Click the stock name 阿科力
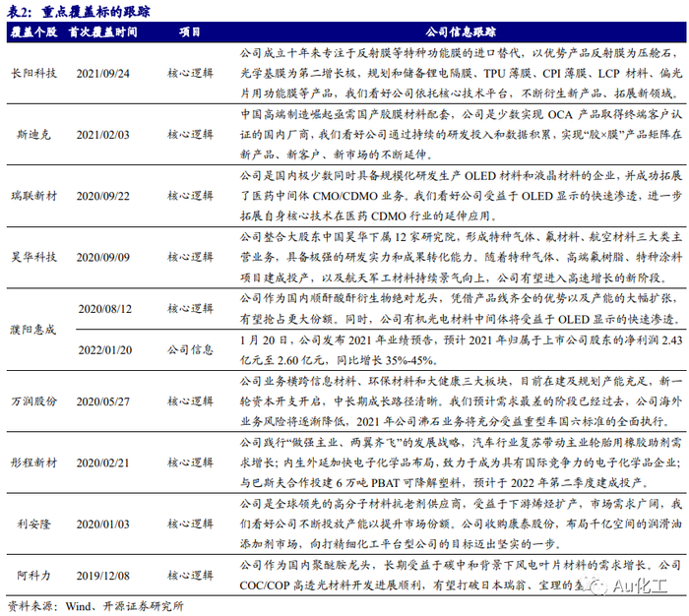 (33, 576)
